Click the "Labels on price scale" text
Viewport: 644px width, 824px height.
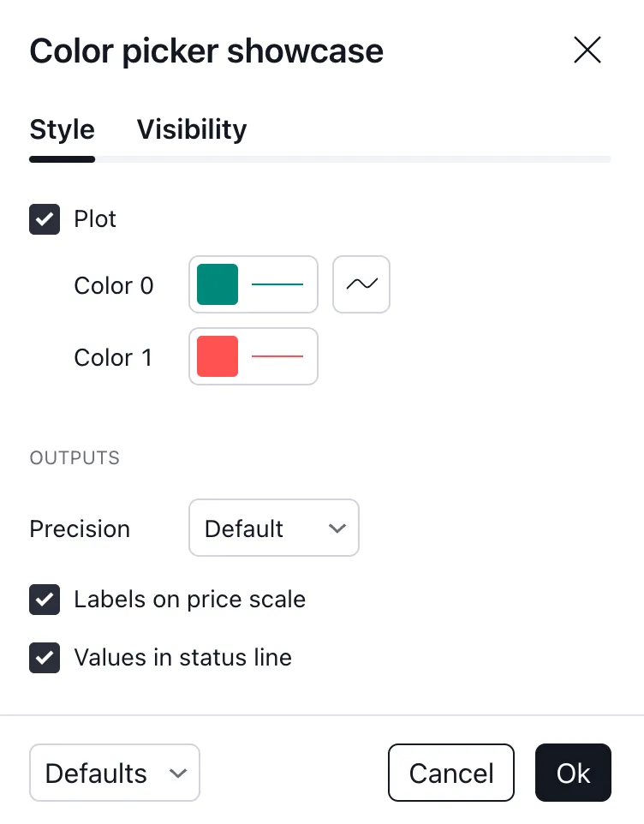pyautogui.click(x=189, y=600)
